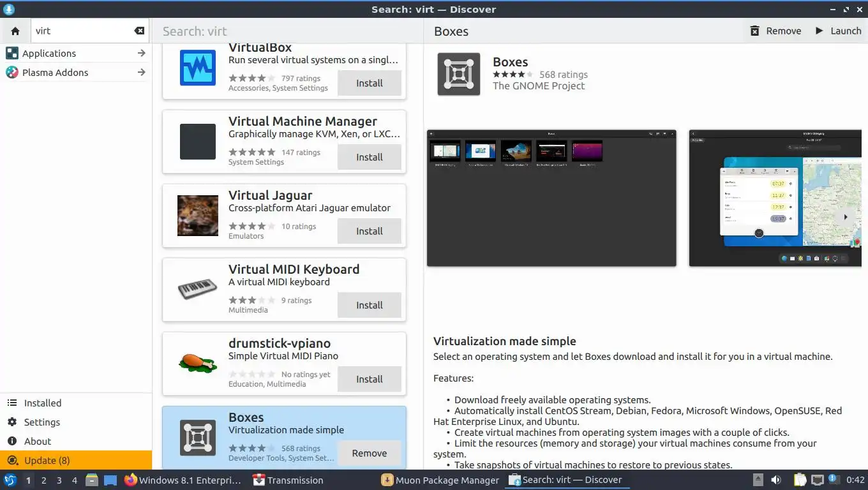Expand the Applications category arrow
Screen dimensions: 868x490
142,53
